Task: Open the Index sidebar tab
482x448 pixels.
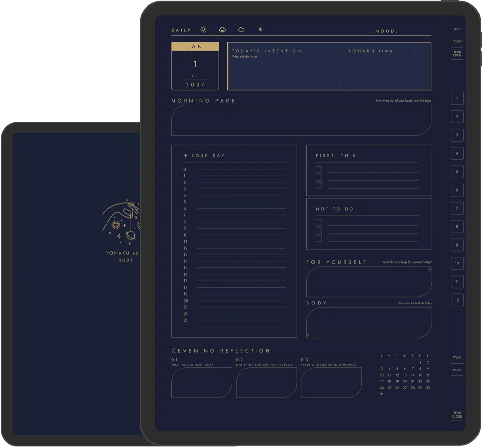Action: click(x=457, y=41)
